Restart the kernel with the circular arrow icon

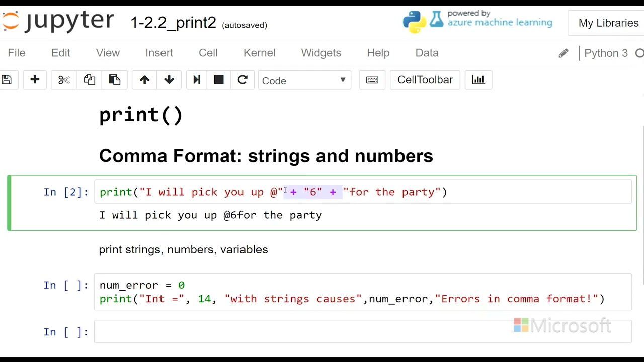[243, 80]
